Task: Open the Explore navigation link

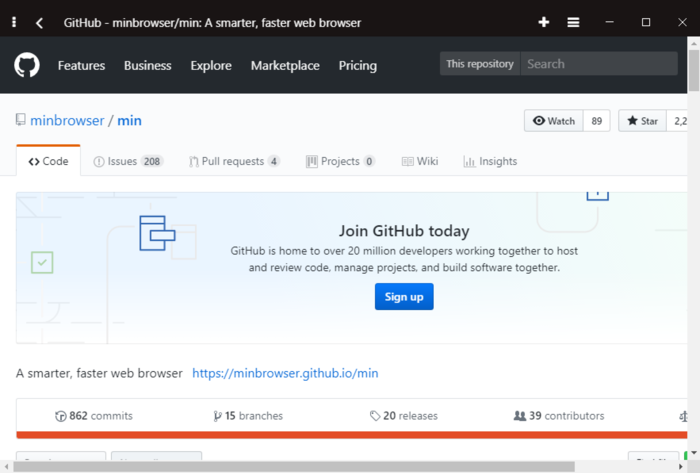Action: [211, 66]
